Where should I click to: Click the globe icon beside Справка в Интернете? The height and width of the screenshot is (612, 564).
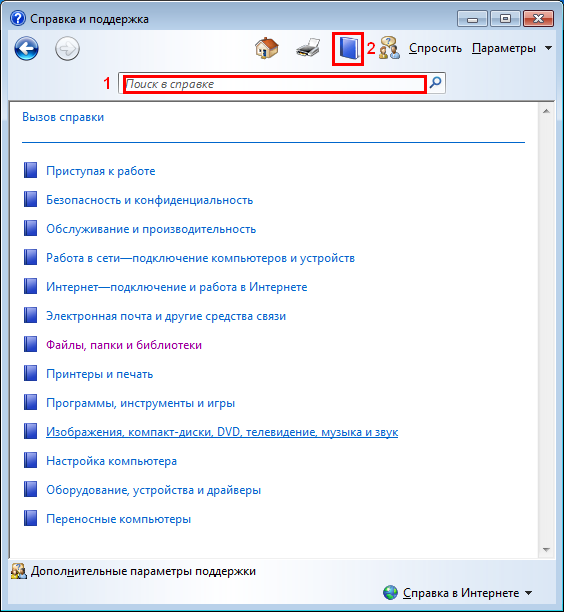point(390,592)
